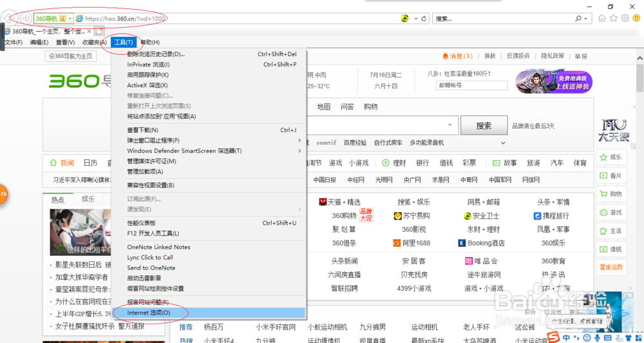Open the settings gear icon
The height and width of the screenshot is (343, 644).
click(625, 18)
